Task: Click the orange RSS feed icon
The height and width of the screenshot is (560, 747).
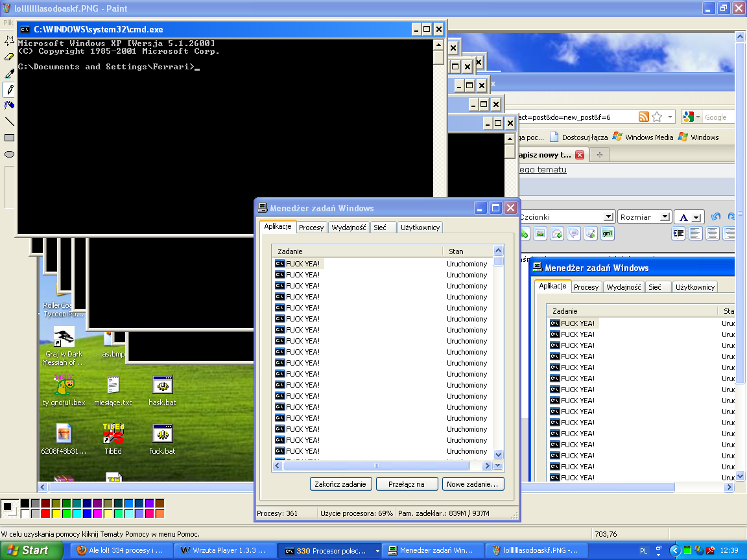Action: tap(643, 117)
